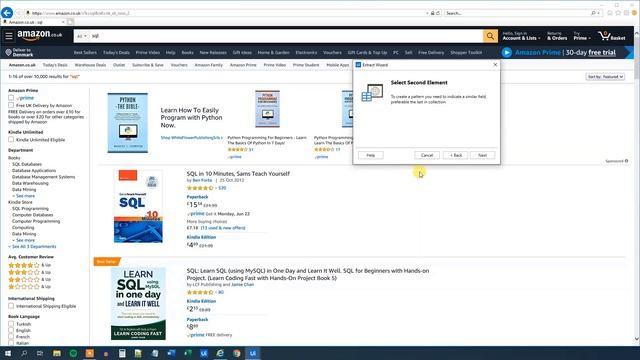Open the green circular app on taskbar
Screen dimensions: 640x360
point(73,353)
